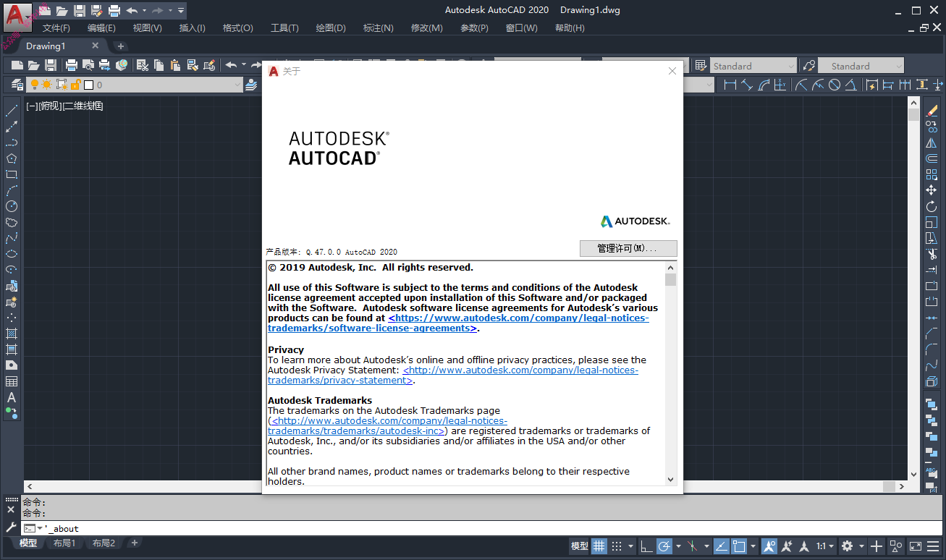Toggle Annotation Visibility in status bar

click(x=769, y=546)
